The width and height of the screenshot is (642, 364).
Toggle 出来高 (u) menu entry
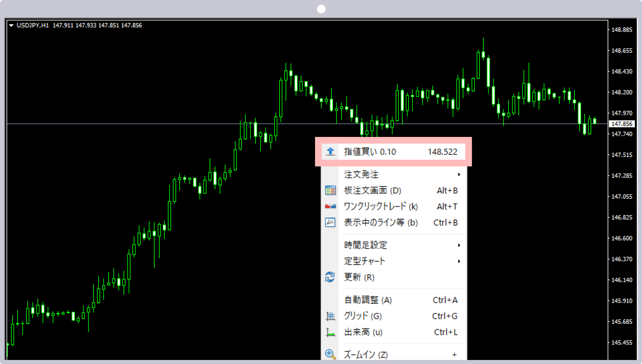(x=393, y=332)
